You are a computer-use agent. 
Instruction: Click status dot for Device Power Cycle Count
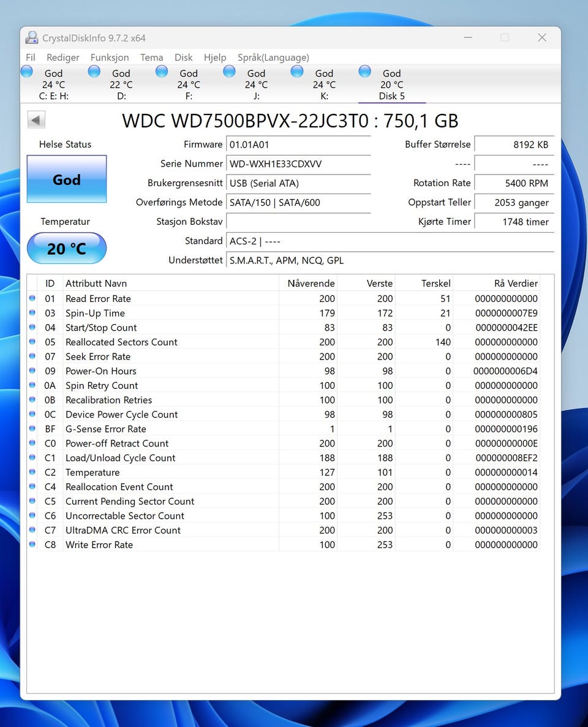coord(32,414)
